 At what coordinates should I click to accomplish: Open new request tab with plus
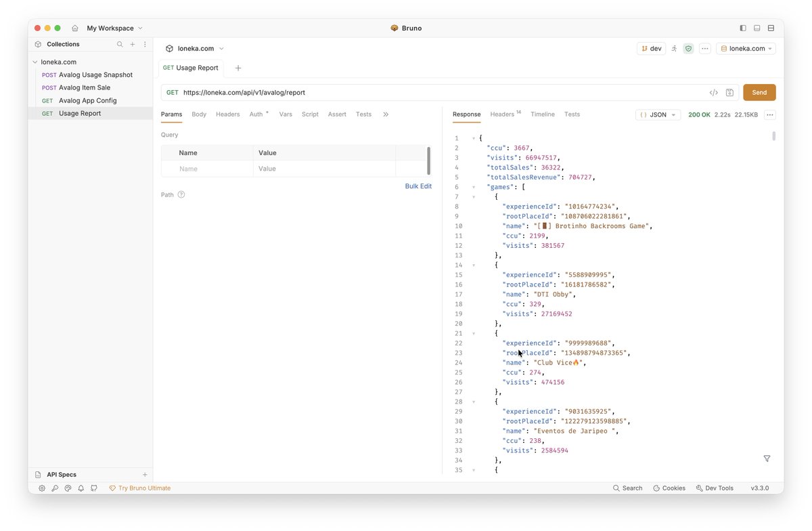pyautogui.click(x=238, y=68)
